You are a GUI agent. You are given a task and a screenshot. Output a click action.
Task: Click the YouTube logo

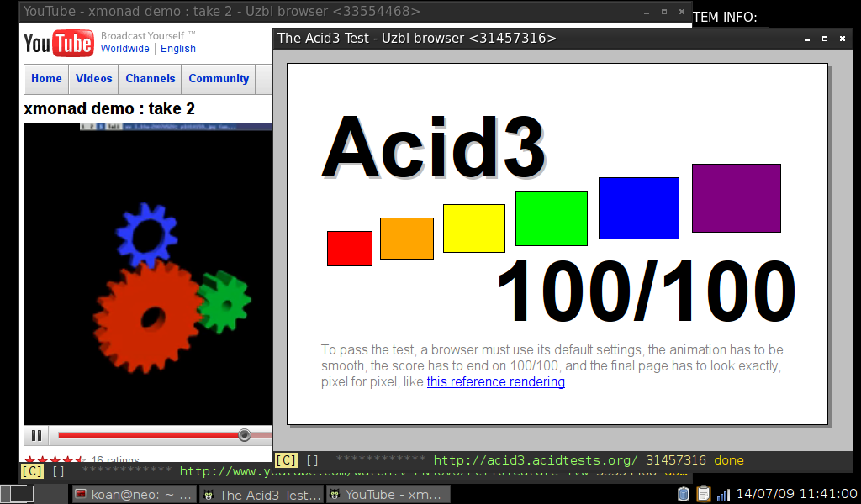58,43
